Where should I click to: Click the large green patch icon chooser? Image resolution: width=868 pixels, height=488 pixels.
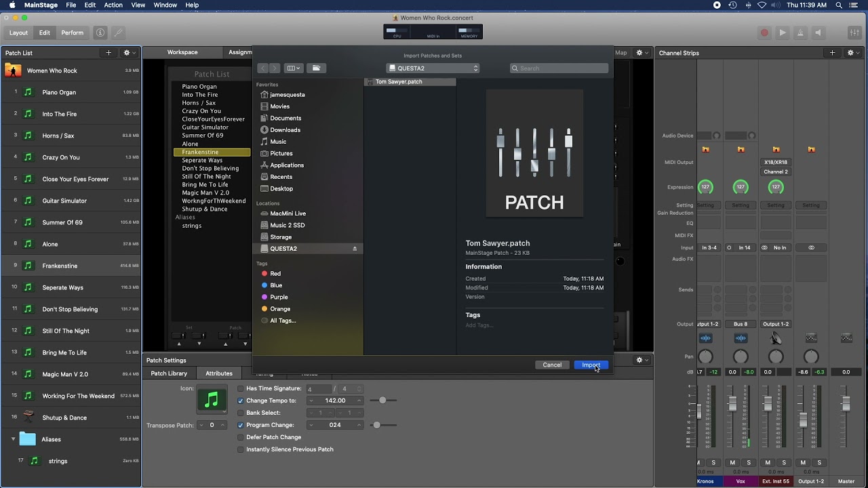pos(212,399)
